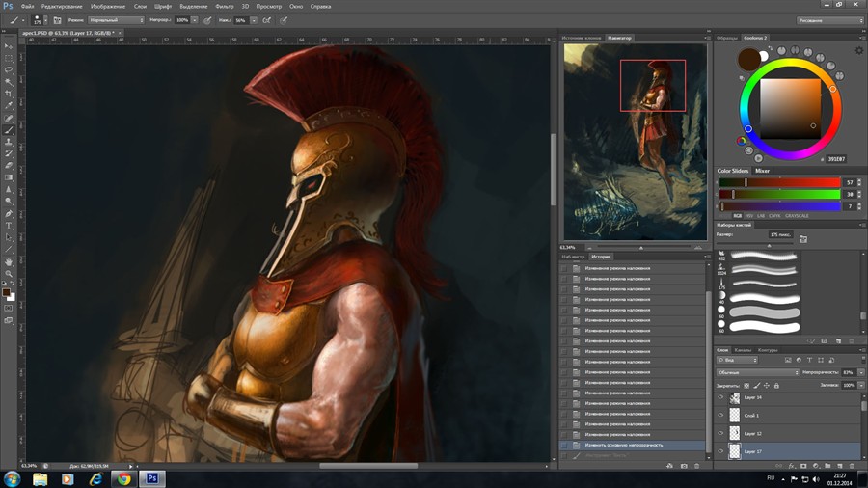Select the Crop tool
This screenshot has width=868, height=488.
tap(10, 94)
